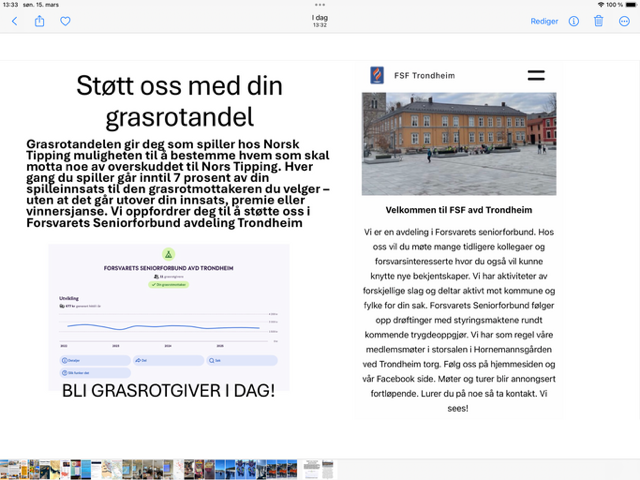This screenshot has width=640, height=480.
Task: Tap the Trondheim building photo
Action: click(458, 144)
